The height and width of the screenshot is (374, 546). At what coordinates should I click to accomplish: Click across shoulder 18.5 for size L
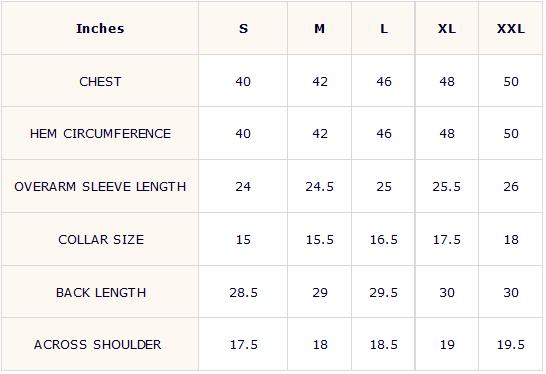[x=383, y=344]
